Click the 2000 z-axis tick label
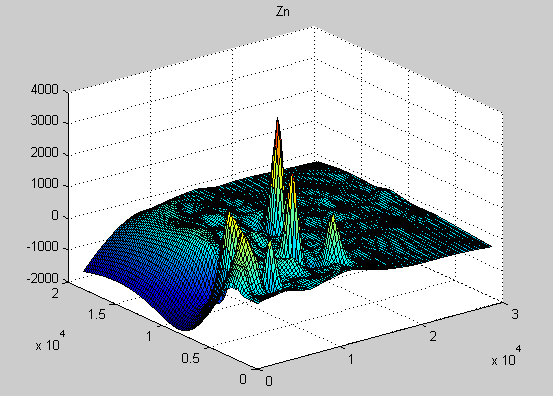553x396 pixels. coord(44,152)
